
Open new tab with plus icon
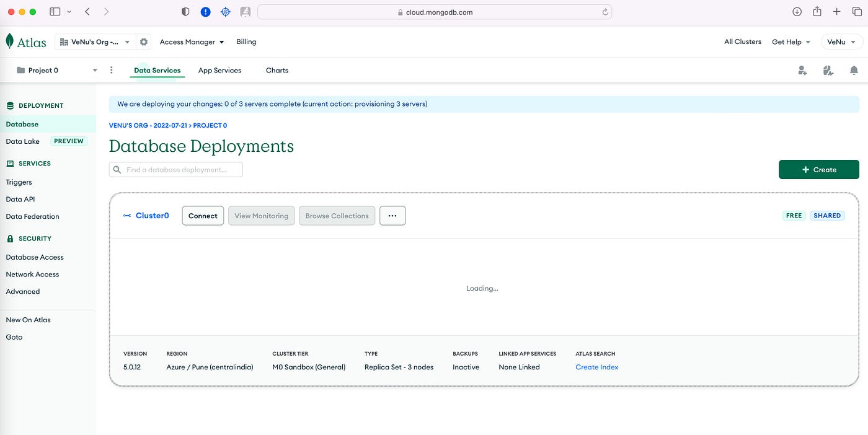point(837,12)
